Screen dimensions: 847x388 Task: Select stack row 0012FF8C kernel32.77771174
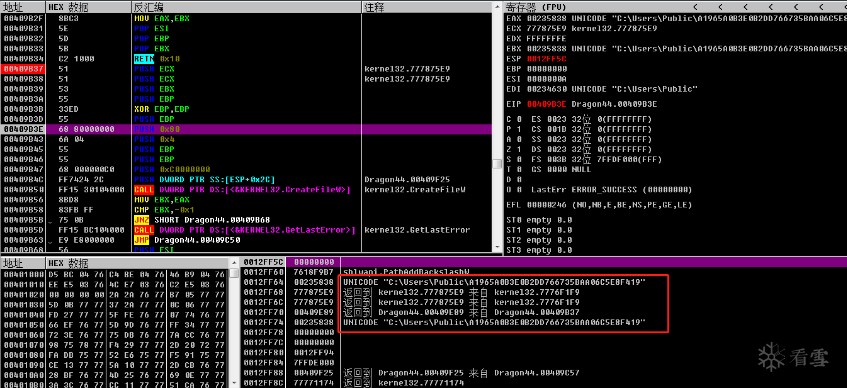(544, 383)
